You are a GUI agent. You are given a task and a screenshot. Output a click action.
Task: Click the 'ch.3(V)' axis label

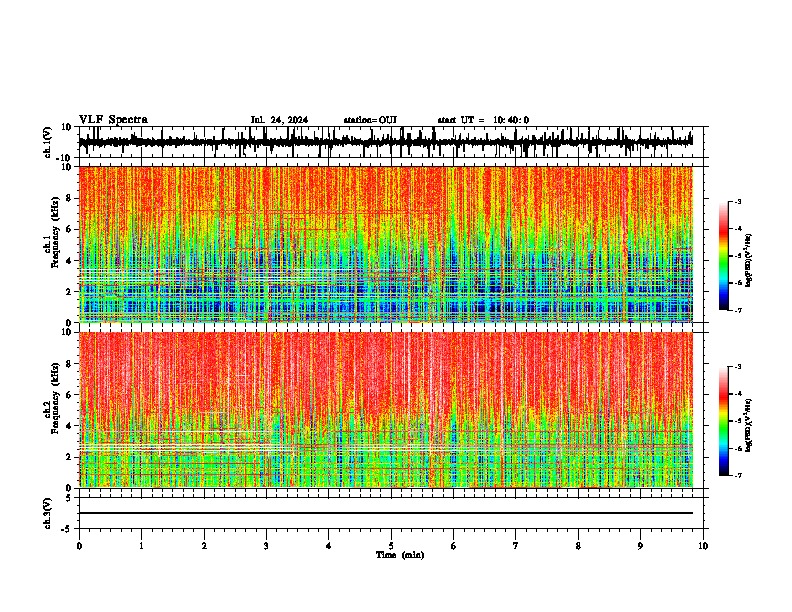pos(48,513)
